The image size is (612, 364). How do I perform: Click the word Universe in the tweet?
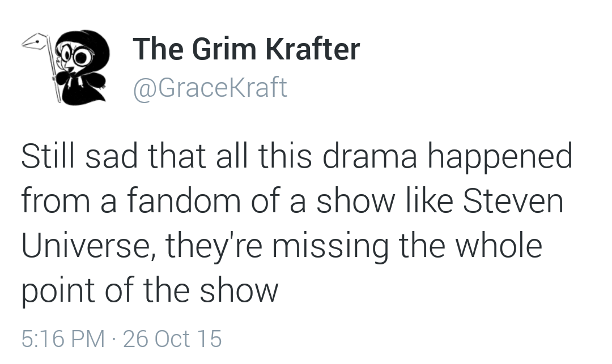(x=88, y=246)
